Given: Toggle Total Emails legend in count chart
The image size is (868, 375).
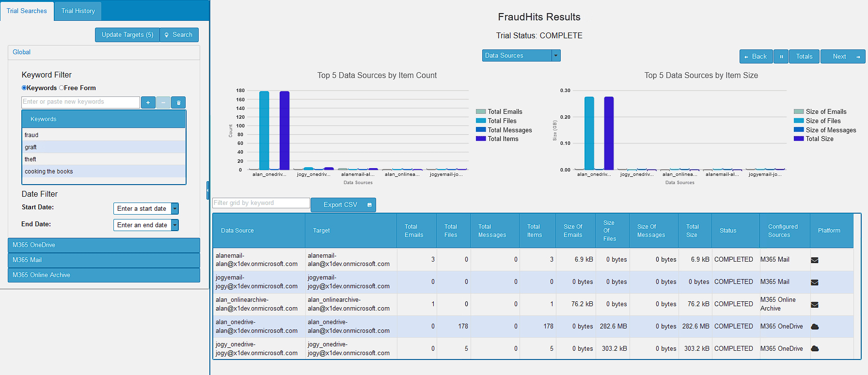Looking at the screenshot, I should (505, 111).
